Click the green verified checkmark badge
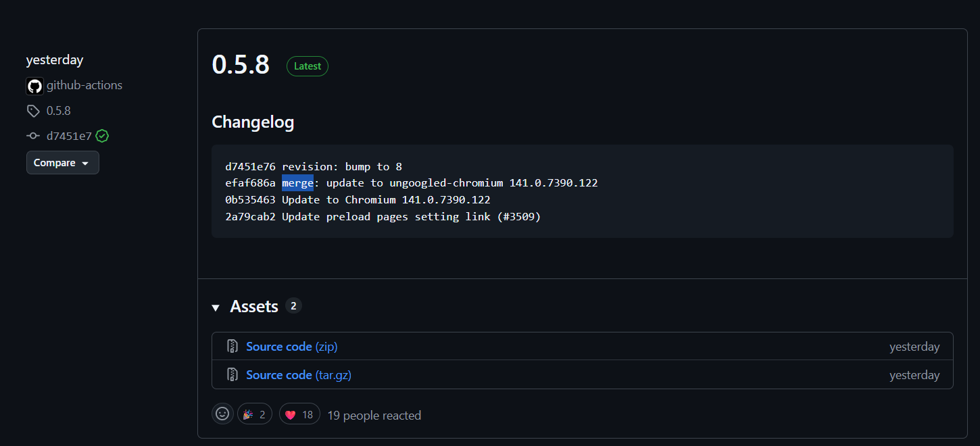The height and width of the screenshot is (446, 980). click(x=102, y=136)
